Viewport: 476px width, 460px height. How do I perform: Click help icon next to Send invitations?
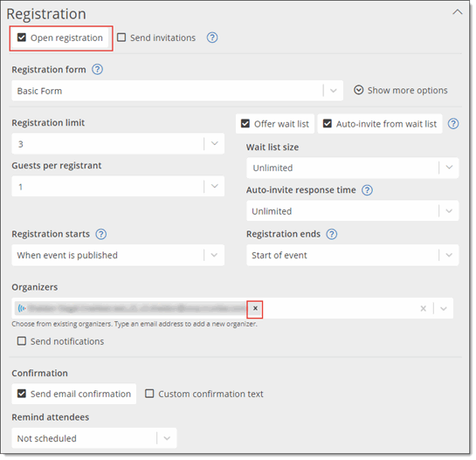tap(212, 38)
